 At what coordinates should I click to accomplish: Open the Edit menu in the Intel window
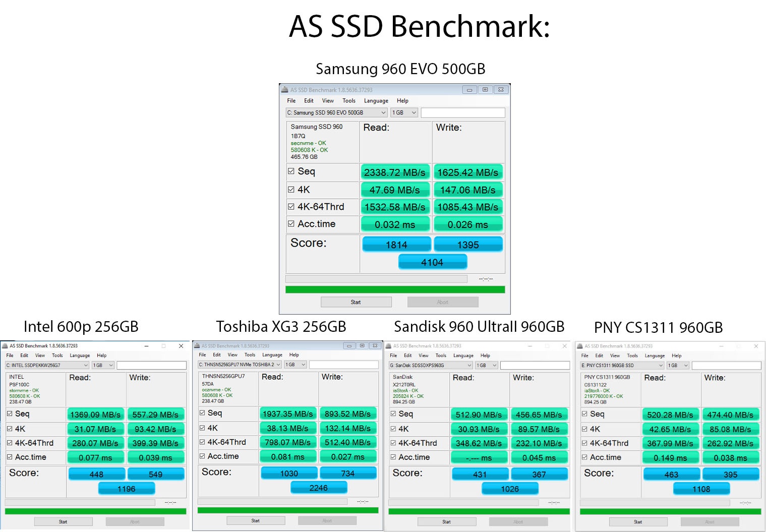point(24,356)
